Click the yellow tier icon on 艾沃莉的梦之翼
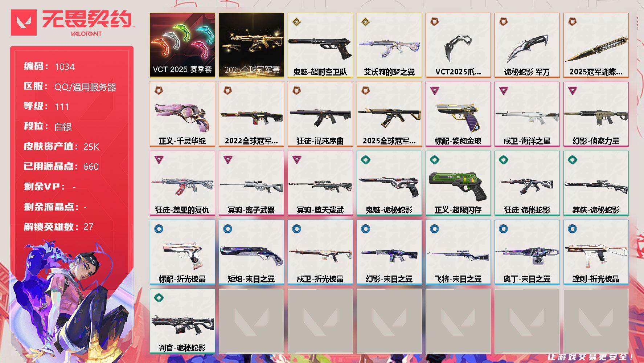Image resolution: width=644 pixels, height=363 pixels. point(365,22)
